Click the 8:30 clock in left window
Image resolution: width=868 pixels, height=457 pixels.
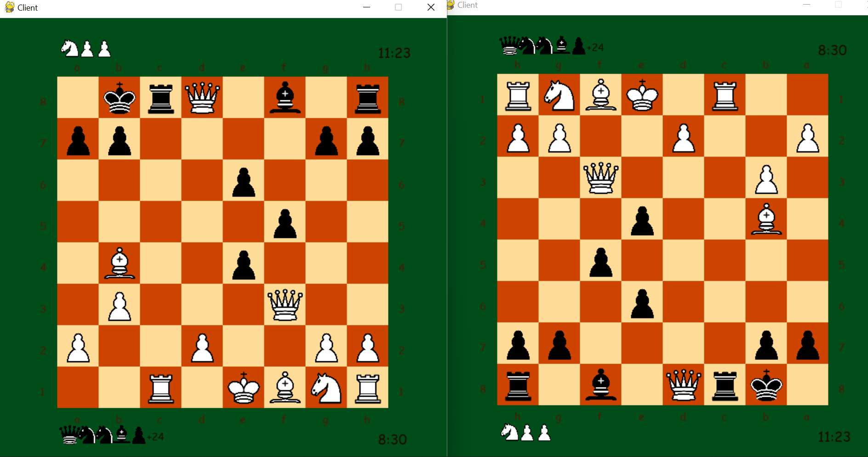(392, 440)
